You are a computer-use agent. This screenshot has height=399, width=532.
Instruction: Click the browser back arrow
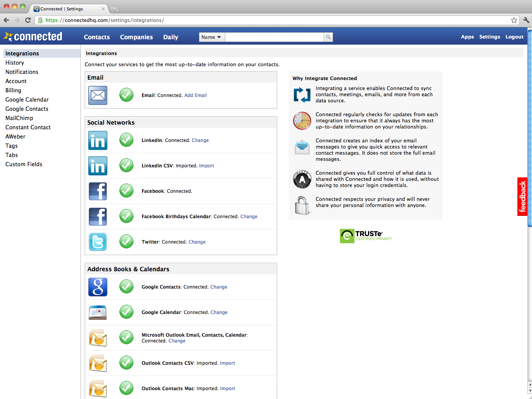tap(7, 20)
